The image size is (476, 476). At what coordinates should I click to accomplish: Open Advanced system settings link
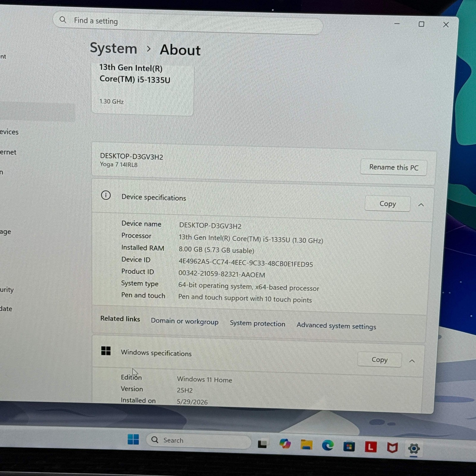pos(336,326)
